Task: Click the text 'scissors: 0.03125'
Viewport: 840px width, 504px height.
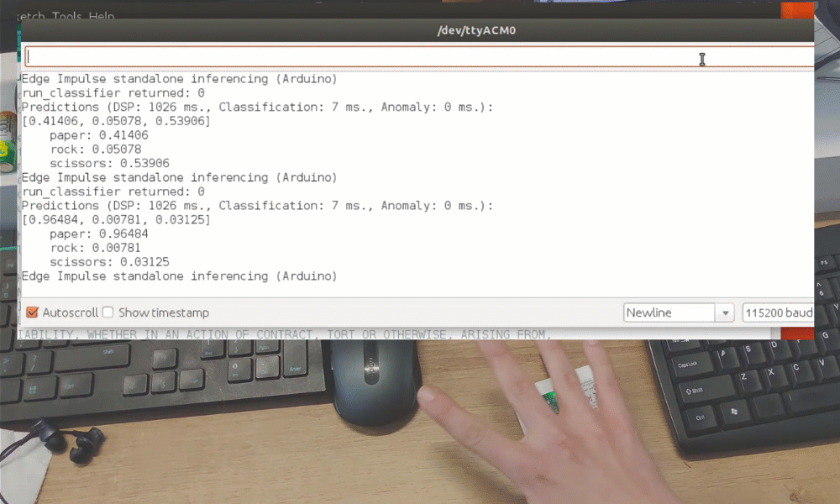Action: point(109,262)
